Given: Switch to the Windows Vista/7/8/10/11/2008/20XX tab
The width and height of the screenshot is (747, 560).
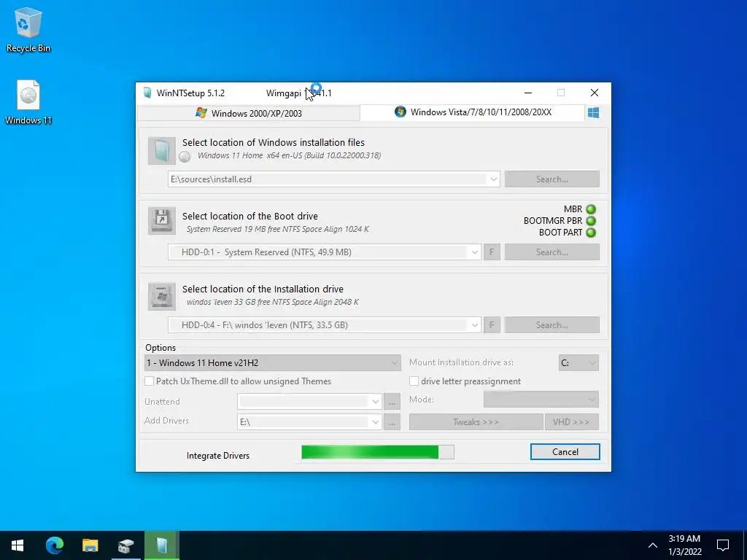Looking at the screenshot, I should (x=473, y=112).
